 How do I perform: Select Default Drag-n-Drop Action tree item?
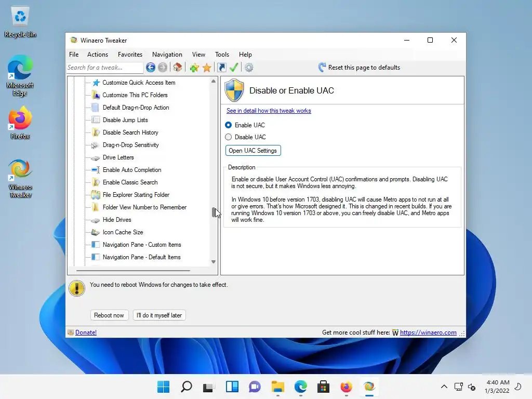tap(136, 108)
